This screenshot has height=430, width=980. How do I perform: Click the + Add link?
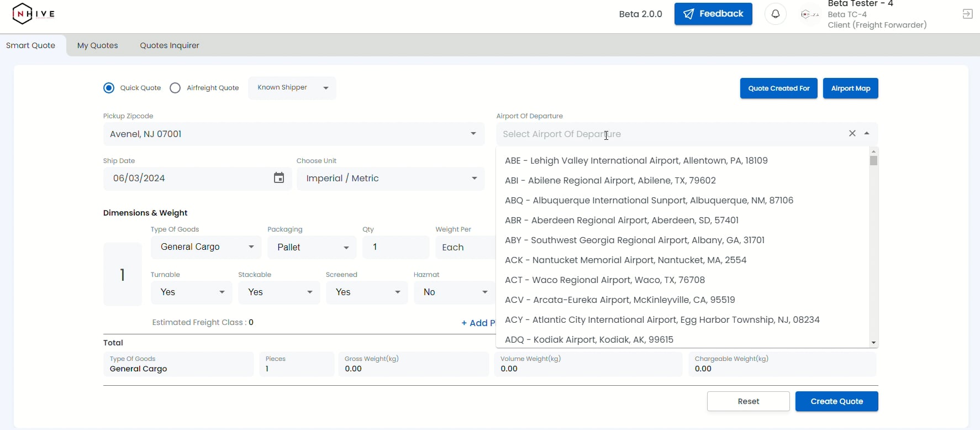pyautogui.click(x=478, y=323)
